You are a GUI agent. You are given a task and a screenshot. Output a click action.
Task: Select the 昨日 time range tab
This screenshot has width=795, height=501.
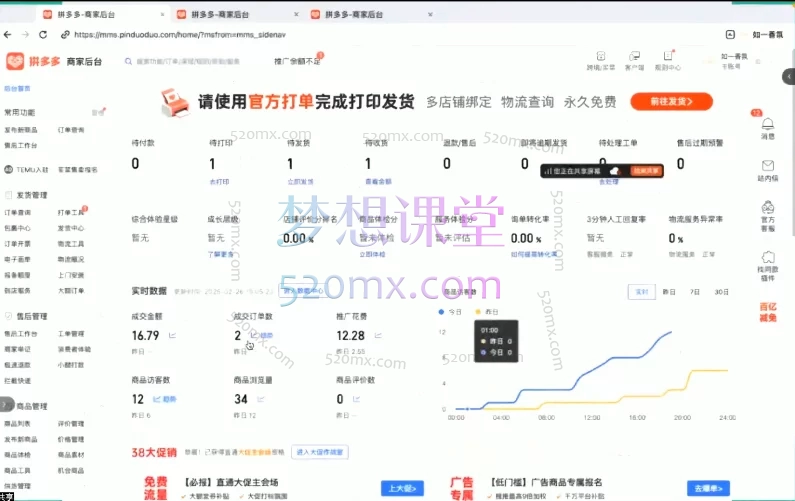pyautogui.click(x=669, y=292)
